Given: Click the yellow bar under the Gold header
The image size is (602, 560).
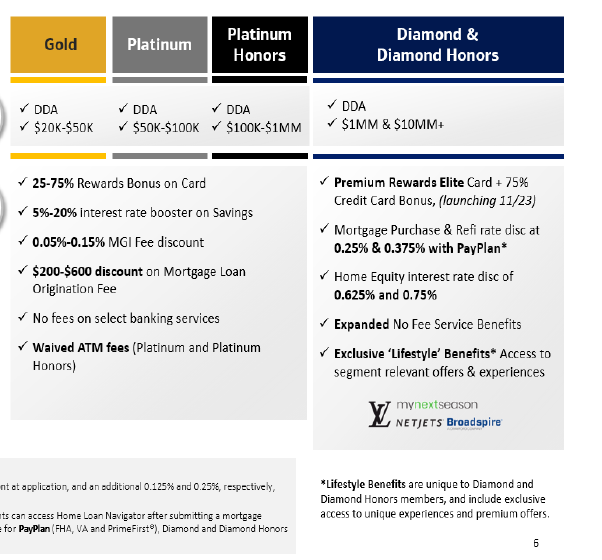Looking at the screenshot, I should (58, 79).
